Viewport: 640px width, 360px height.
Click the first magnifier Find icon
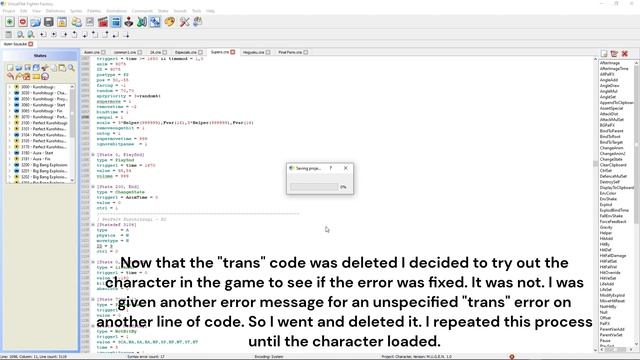pos(20,35)
